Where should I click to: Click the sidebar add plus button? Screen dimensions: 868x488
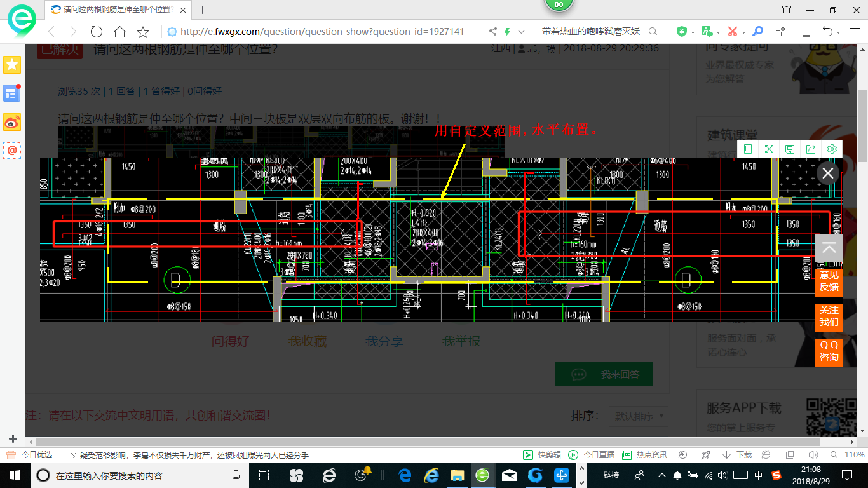coord(12,438)
